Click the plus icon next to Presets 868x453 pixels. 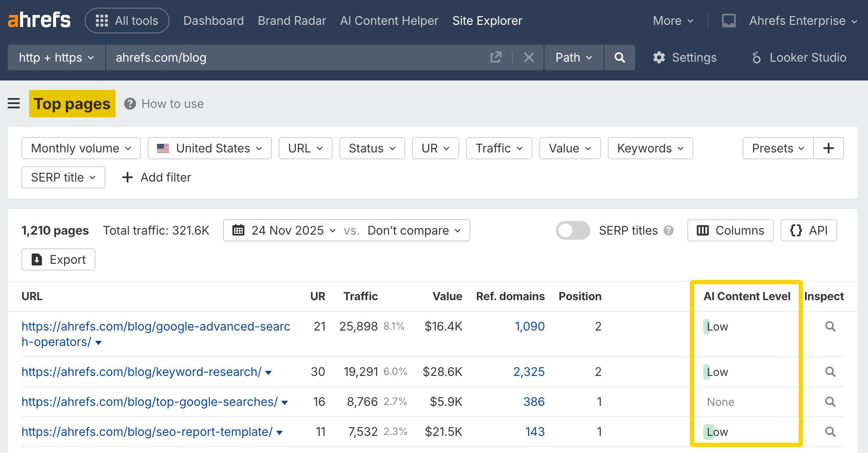coord(828,148)
